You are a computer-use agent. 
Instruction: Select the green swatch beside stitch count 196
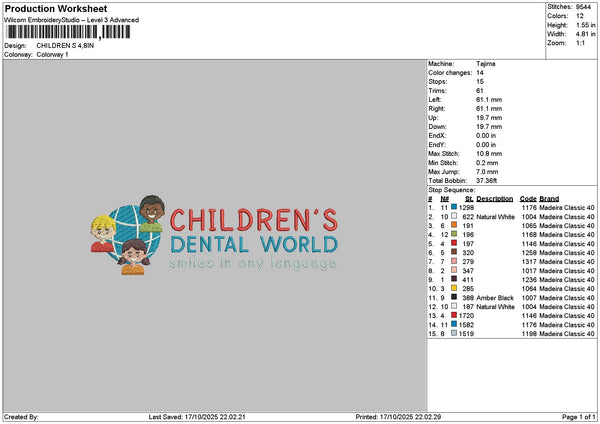(x=454, y=234)
